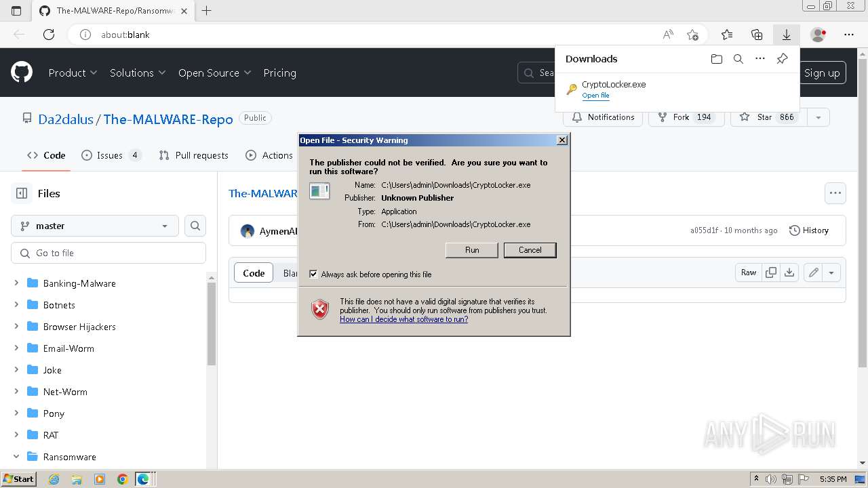
Task: Click the browser refresh icon
Action: tap(49, 35)
